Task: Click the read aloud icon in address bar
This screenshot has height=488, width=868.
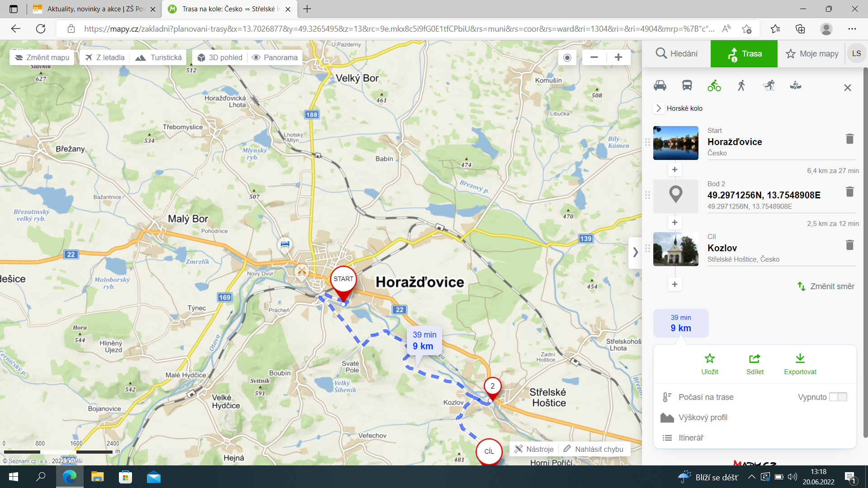Action: pyautogui.click(x=726, y=29)
